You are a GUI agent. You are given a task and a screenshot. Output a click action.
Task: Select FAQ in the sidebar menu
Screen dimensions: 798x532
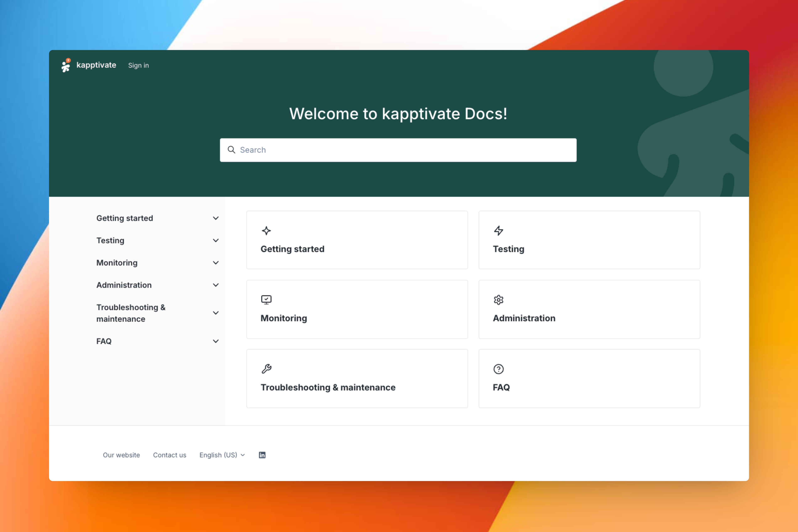(104, 341)
